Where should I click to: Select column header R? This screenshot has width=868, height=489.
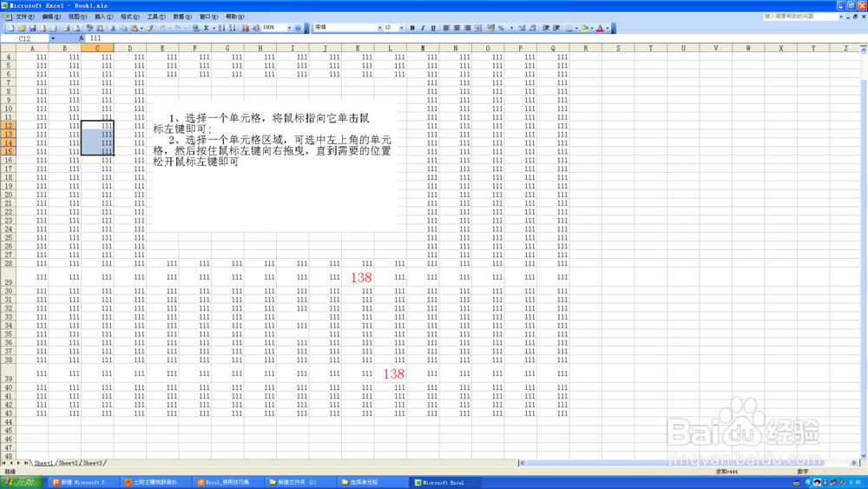click(586, 48)
